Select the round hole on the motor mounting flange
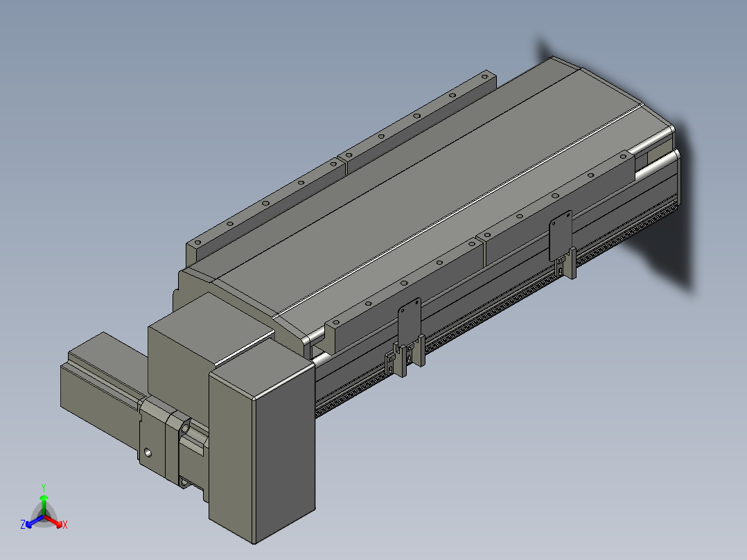This screenshot has width=747, height=560. click(148, 453)
